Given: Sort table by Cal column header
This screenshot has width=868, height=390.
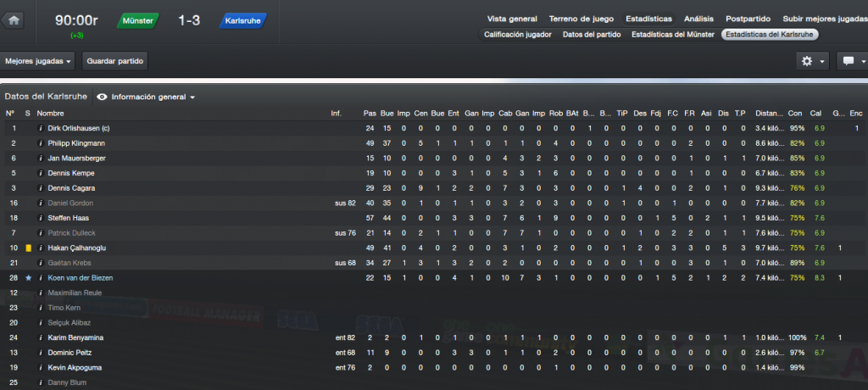Looking at the screenshot, I should pyautogui.click(x=815, y=113).
